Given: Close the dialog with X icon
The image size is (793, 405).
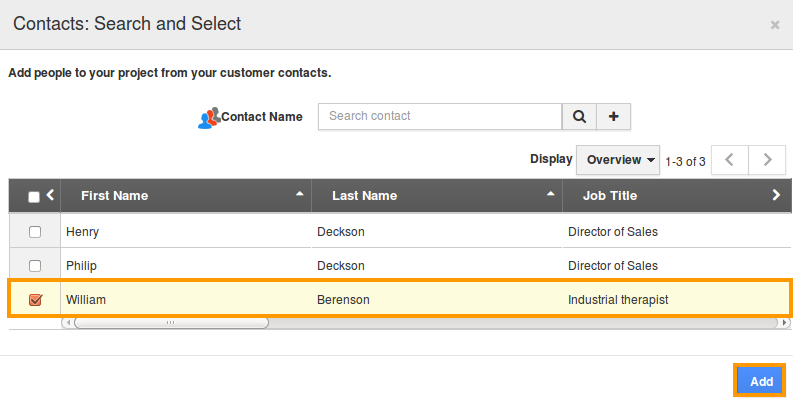Looking at the screenshot, I should [x=775, y=25].
